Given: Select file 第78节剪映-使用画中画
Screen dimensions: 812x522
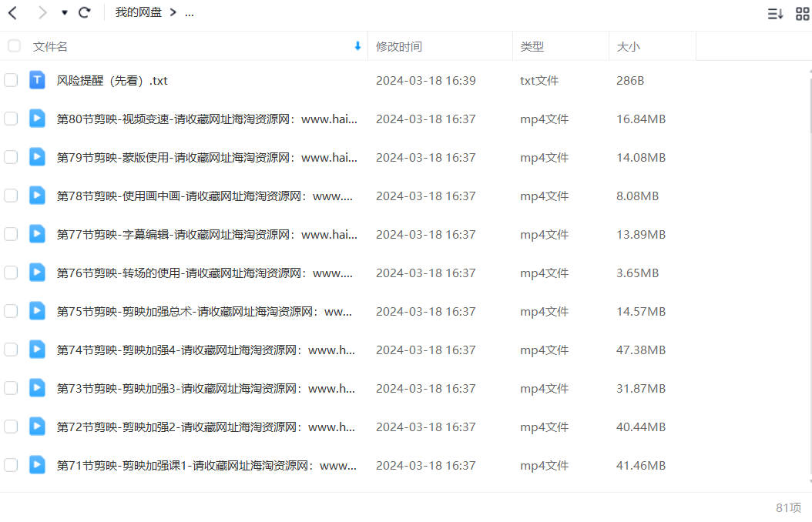Looking at the screenshot, I should [x=205, y=196].
